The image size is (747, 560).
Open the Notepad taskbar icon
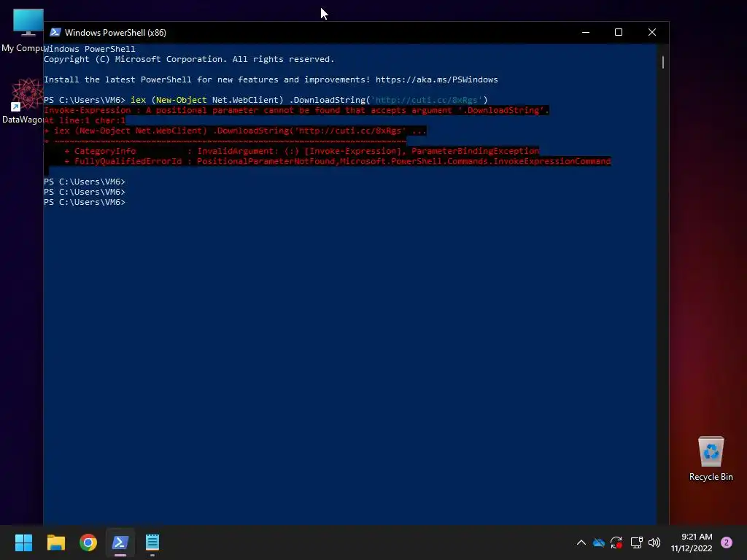[152, 542]
